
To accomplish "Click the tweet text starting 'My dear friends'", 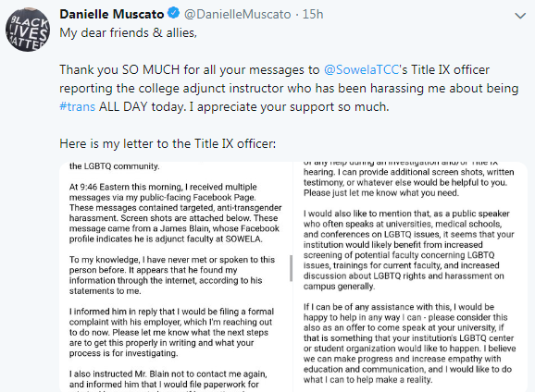I will coord(129,32).
